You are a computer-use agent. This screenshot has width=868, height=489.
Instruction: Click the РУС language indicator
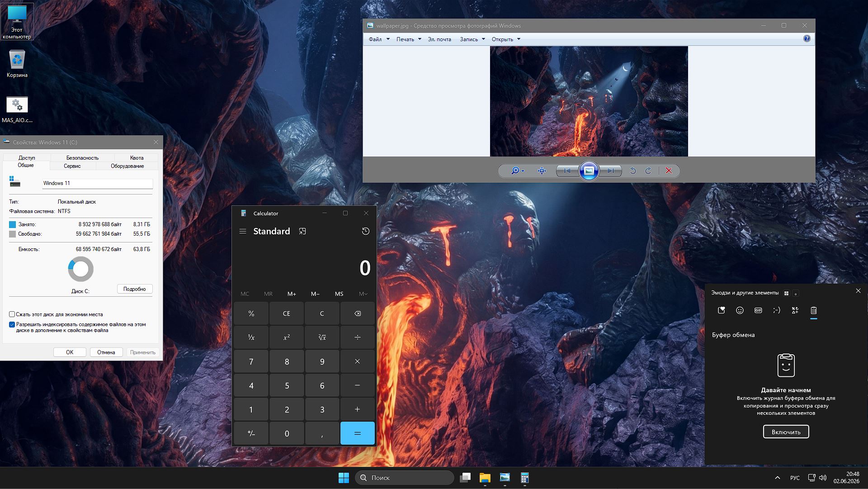pos(795,478)
